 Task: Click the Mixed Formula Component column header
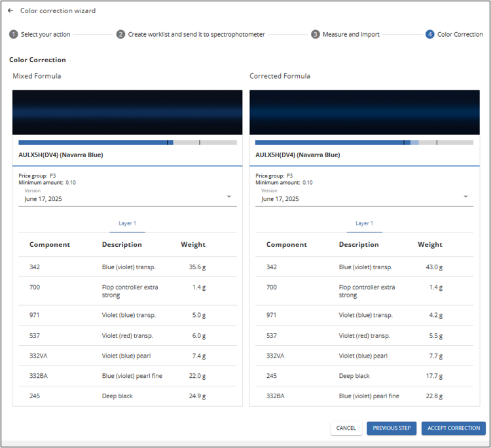[50, 245]
